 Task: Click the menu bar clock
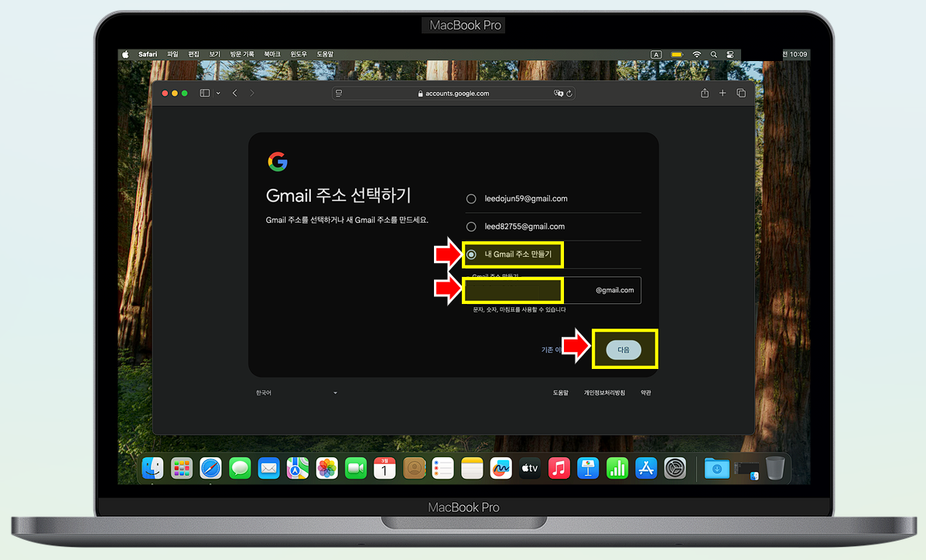coord(795,54)
